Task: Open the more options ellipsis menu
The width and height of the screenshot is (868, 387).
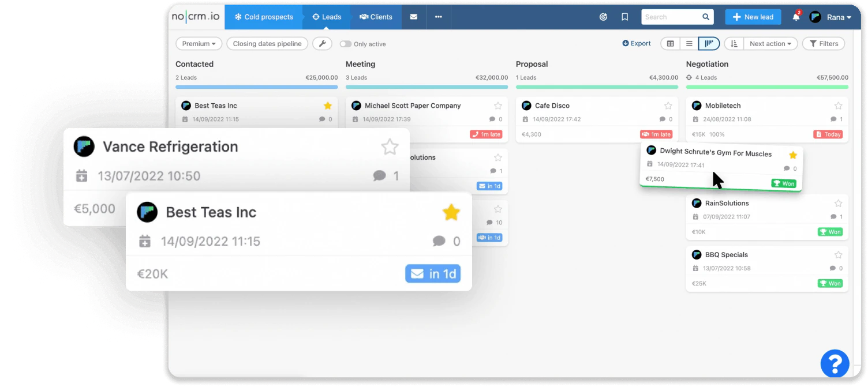Action: coord(439,17)
